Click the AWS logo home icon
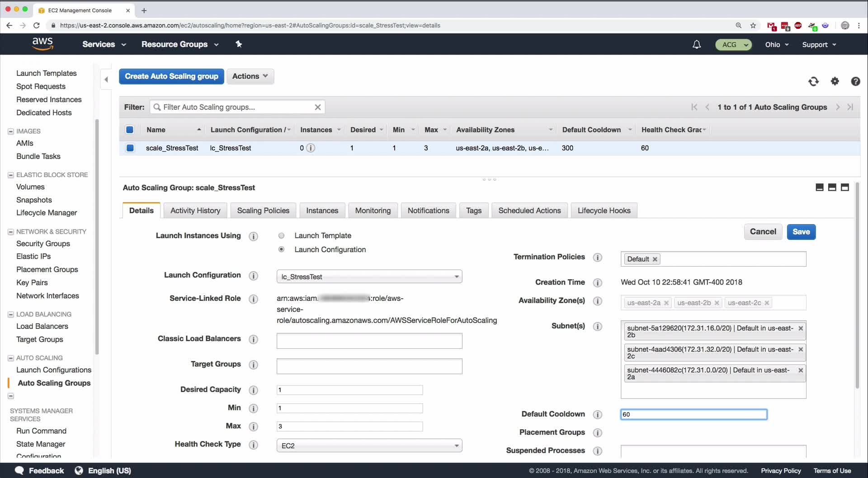 click(x=42, y=44)
